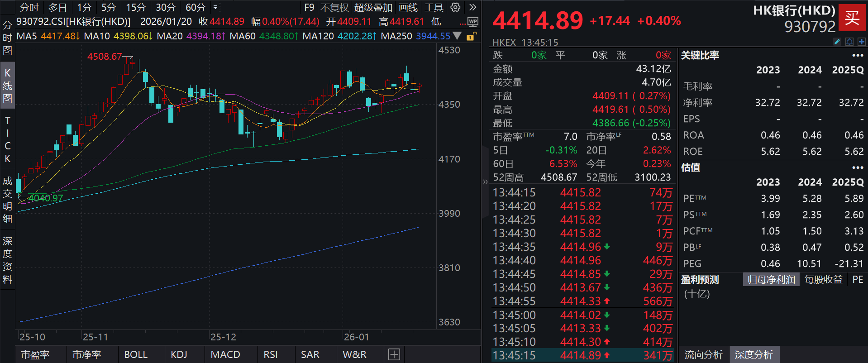
Task: Open the time period dropdown after 60分
Action: click(x=215, y=7)
